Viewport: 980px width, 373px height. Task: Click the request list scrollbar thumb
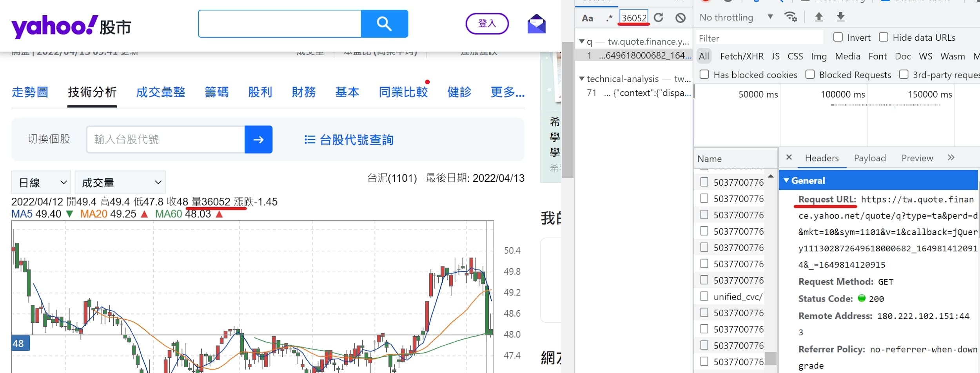tap(771, 358)
